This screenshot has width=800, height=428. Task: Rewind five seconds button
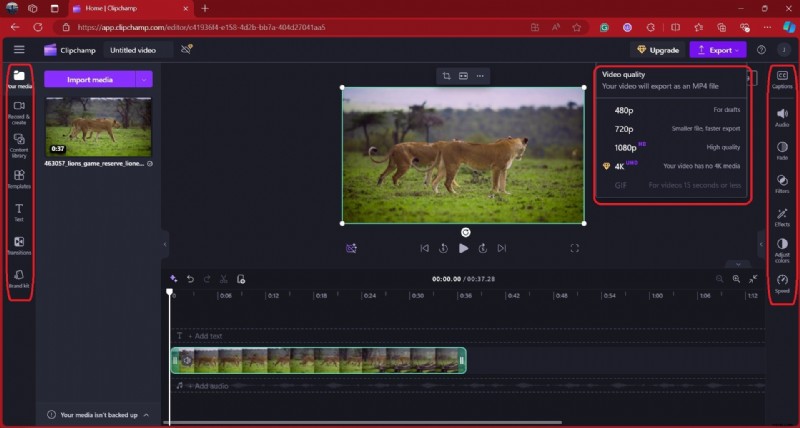coord(443,248)
